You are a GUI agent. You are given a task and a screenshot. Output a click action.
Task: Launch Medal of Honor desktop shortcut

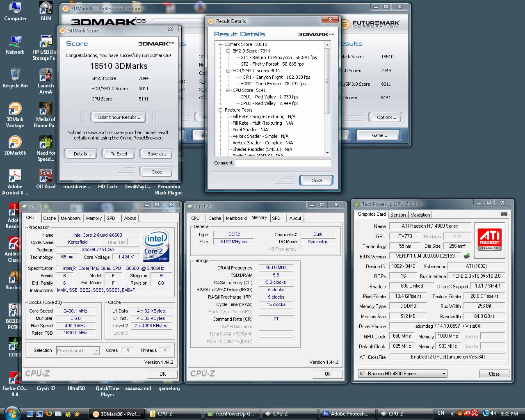(44, 115)
